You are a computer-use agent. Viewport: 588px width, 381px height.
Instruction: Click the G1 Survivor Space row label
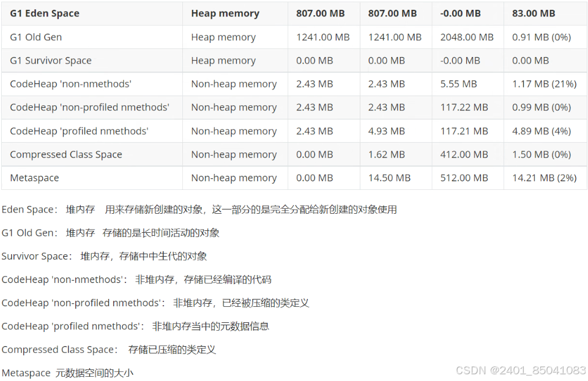click(x=92, y=61)
